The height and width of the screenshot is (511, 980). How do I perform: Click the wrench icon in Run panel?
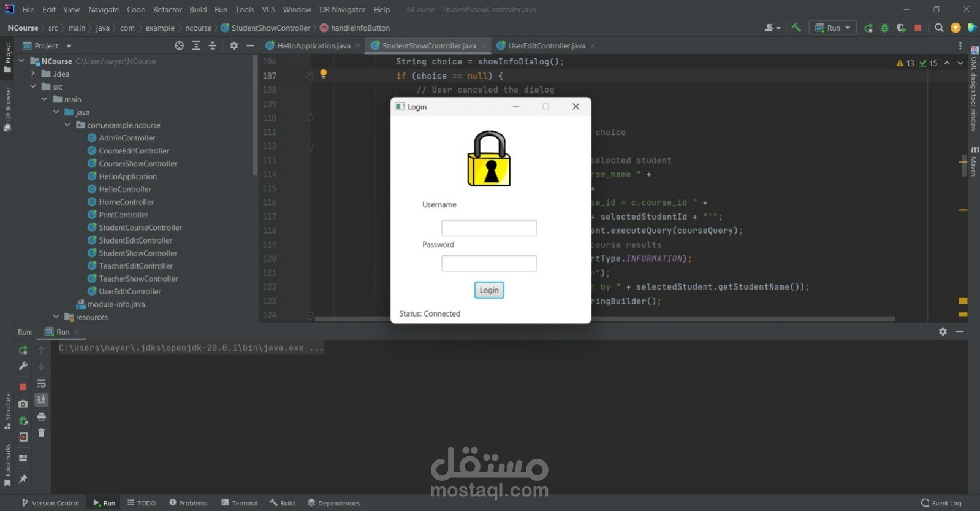[23, 366]
